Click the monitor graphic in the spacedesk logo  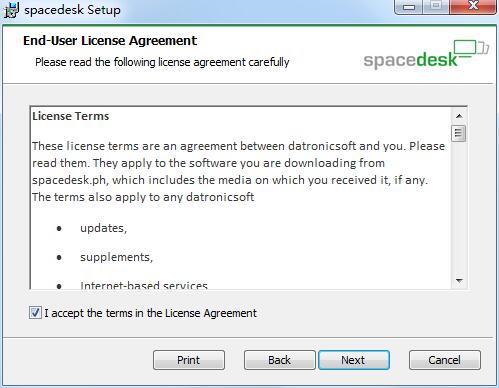471,47
